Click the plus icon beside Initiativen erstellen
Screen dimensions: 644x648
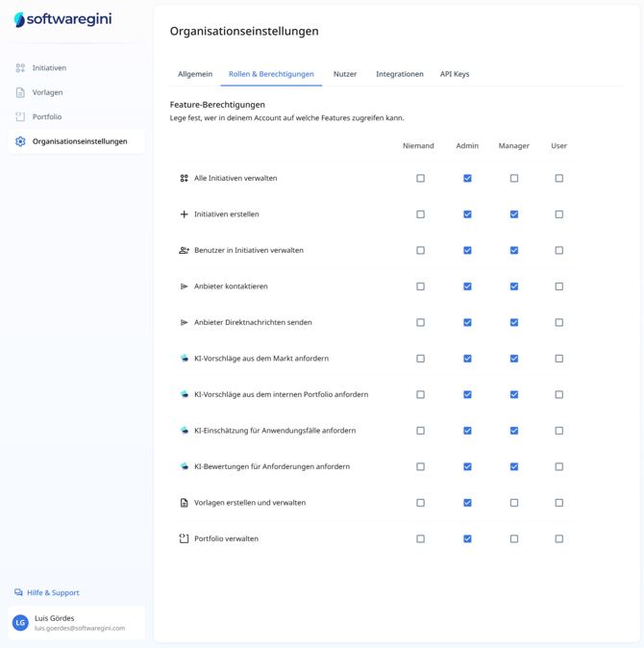coord(184,214)
